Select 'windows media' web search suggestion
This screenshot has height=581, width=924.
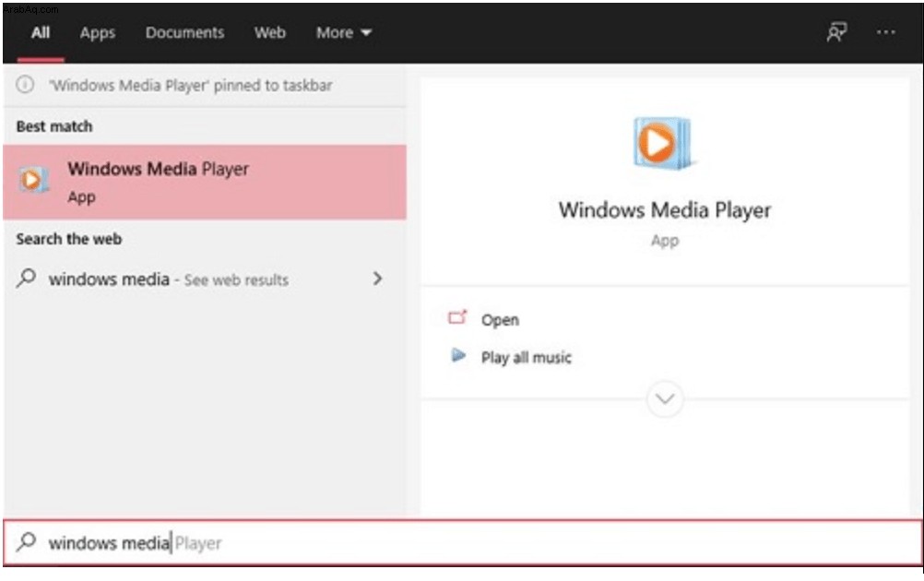click(x=205, y=279)
